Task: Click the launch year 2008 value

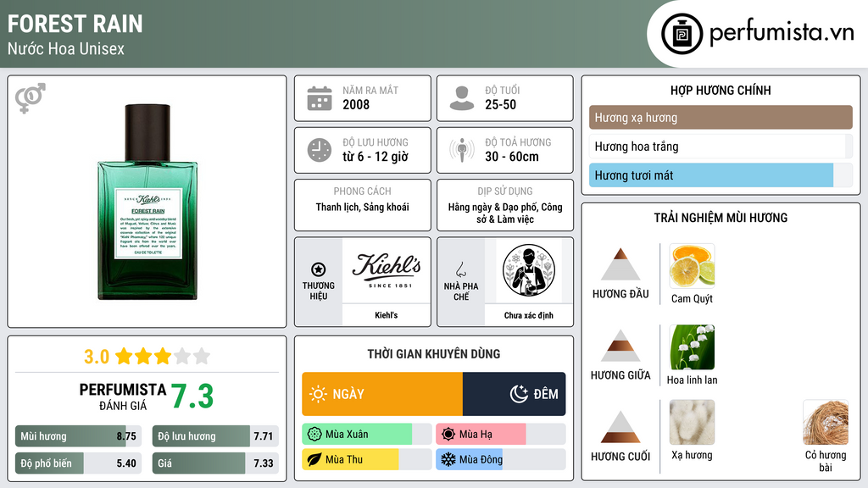Action: coord(356,104)
